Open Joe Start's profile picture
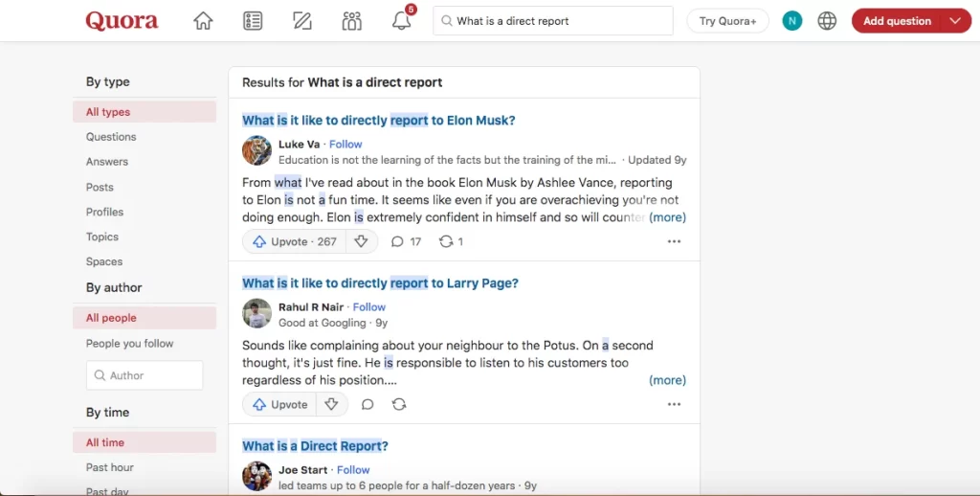Screen dimensions: 980x496 coord(256,476)
